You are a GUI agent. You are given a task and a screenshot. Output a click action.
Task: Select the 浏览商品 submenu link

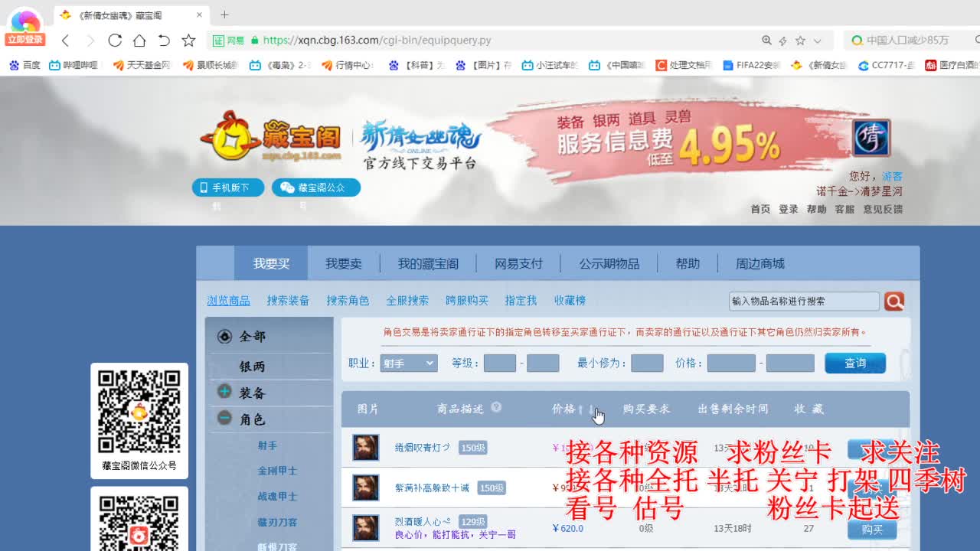point(228,301)
